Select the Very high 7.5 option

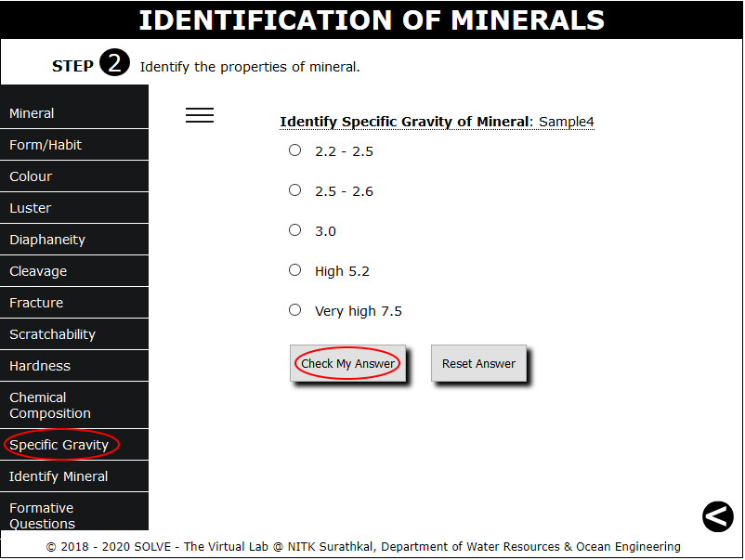[295, 309]
